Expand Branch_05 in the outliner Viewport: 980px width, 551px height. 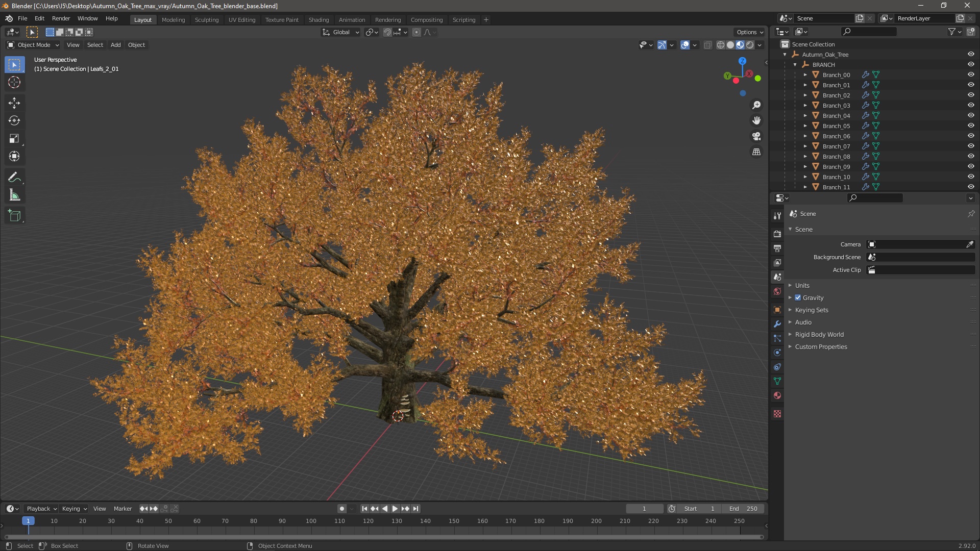pos(805,126)
